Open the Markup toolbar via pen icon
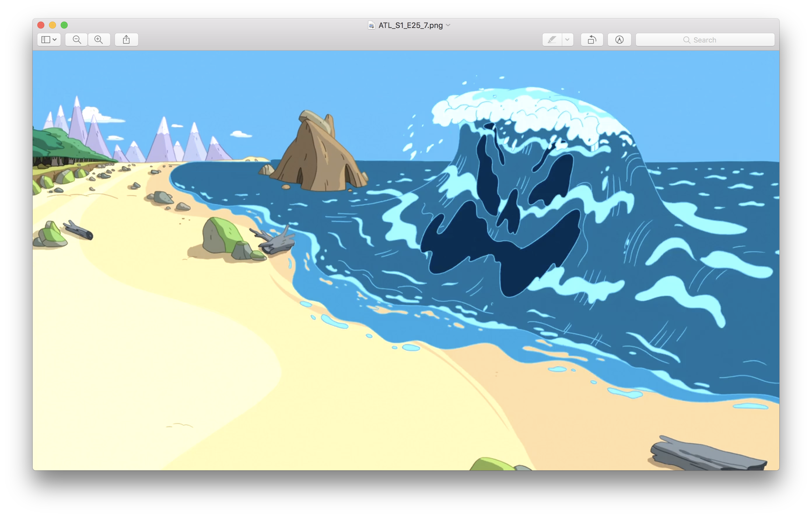The width and height of the screenshot is (812, 517). coord(619,39)
